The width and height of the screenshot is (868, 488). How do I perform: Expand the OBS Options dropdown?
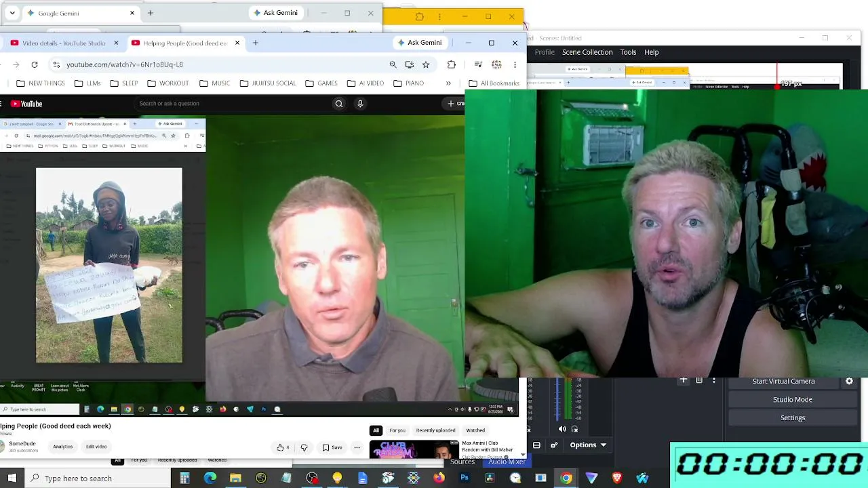point(588,445)
